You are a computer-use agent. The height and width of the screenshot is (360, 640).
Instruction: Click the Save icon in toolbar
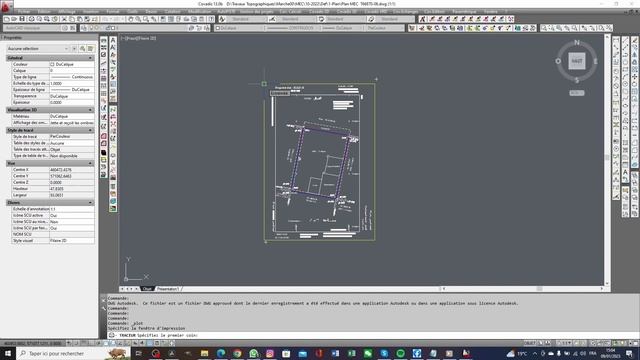22,19
